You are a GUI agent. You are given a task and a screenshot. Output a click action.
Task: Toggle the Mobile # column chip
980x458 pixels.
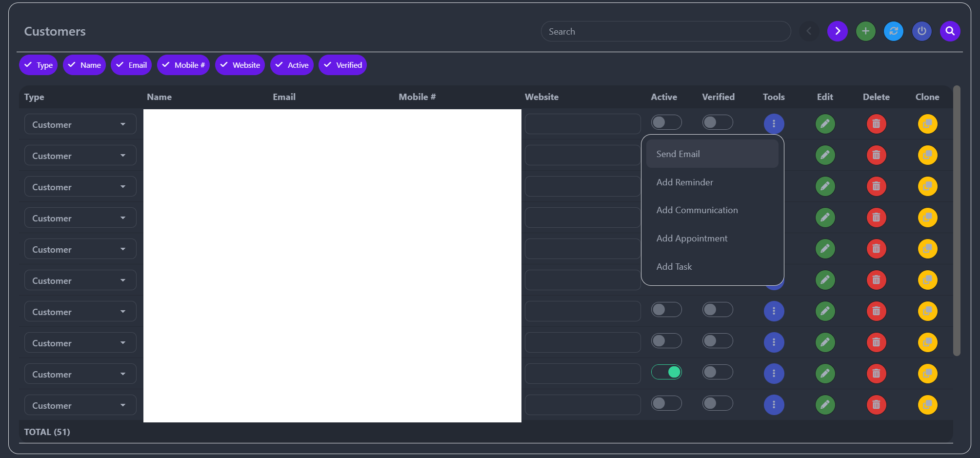click(x=183, y=65)
